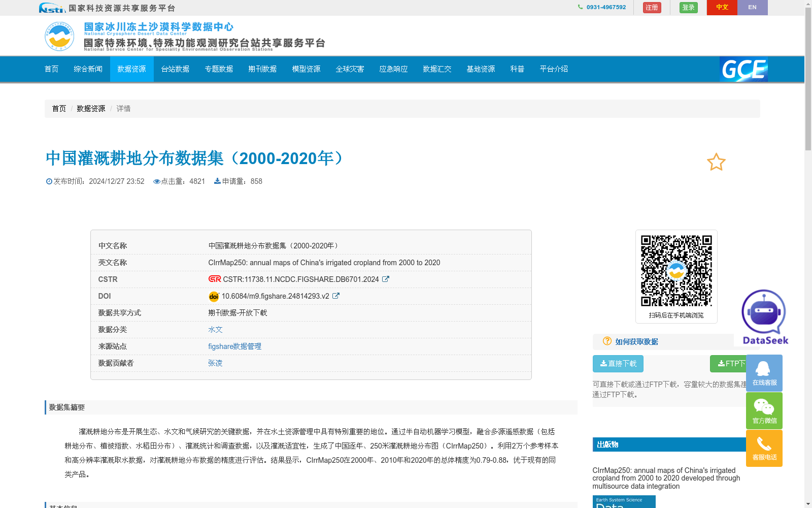
Task: Switch to the 台站数据 tab
Action: [175, 69]
